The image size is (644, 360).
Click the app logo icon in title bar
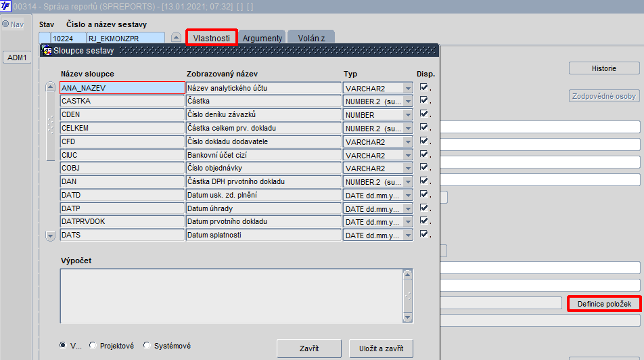[x=5, y=7]
